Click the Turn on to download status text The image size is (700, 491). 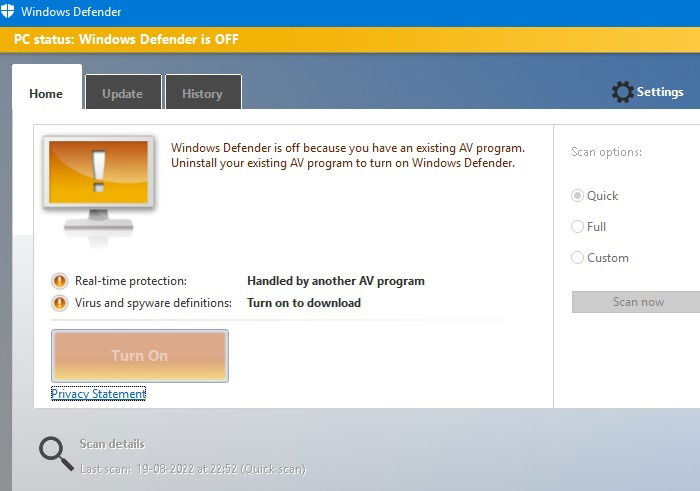click(304, 303)
